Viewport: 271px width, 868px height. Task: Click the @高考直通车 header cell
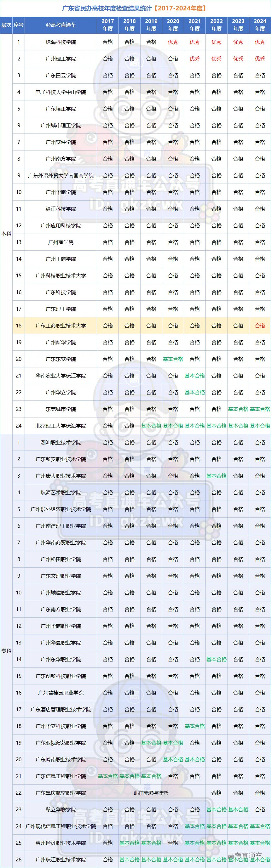point(61,25)
